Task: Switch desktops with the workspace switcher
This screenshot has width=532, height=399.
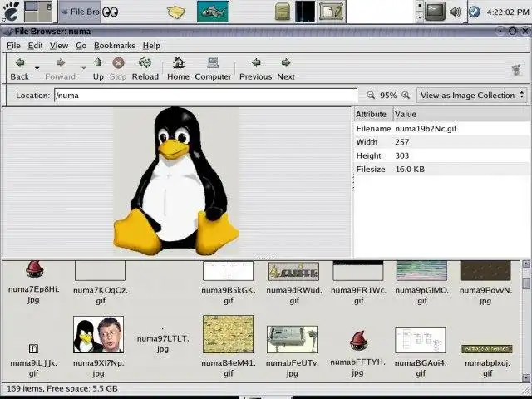Action: pos(37,12)
